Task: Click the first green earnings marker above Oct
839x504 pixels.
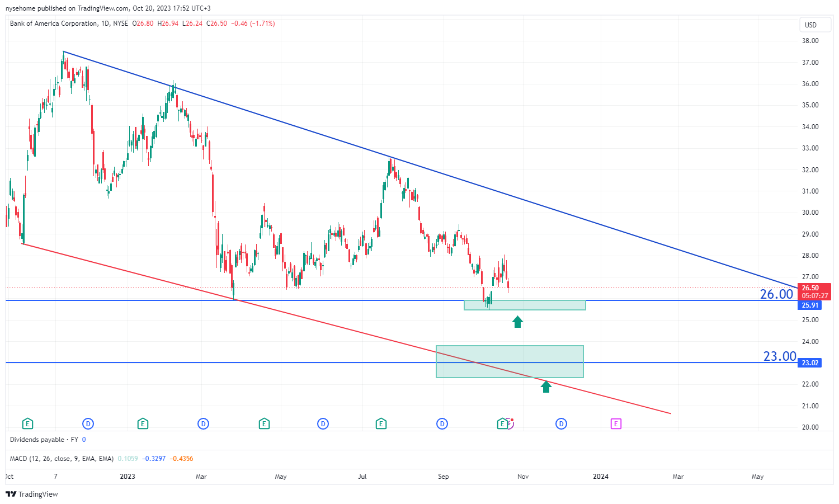Action: tap(27, 424)
